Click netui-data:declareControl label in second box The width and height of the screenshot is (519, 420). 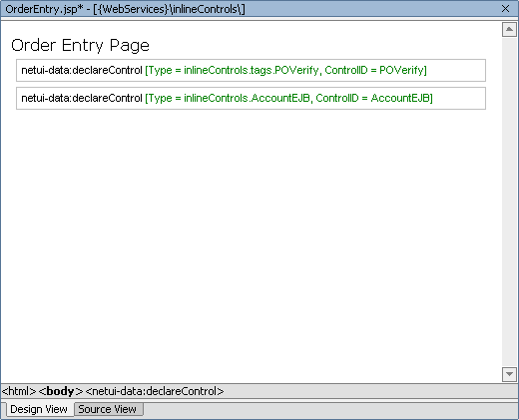(82, 98)
